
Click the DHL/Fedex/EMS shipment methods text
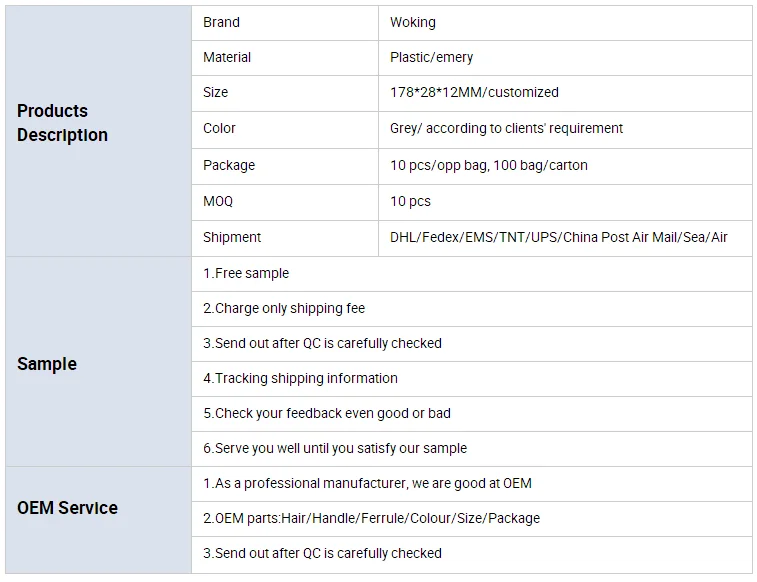coord(559,237)
